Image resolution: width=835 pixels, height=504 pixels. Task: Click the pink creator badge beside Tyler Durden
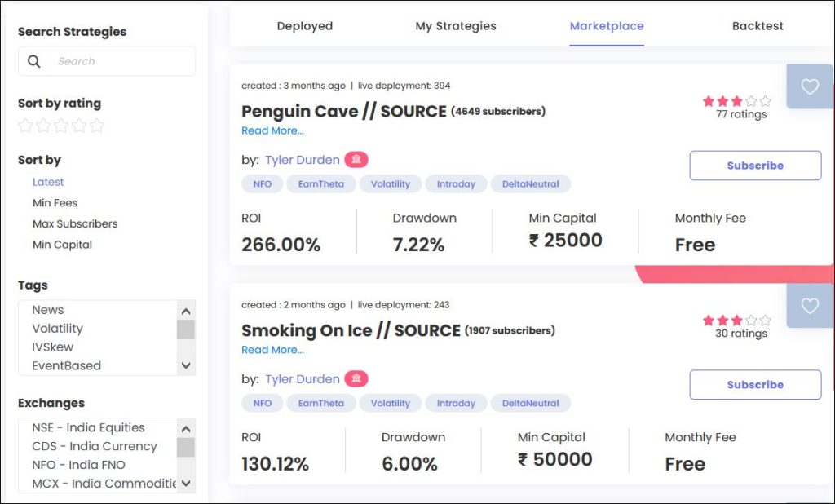coord(356,160)
